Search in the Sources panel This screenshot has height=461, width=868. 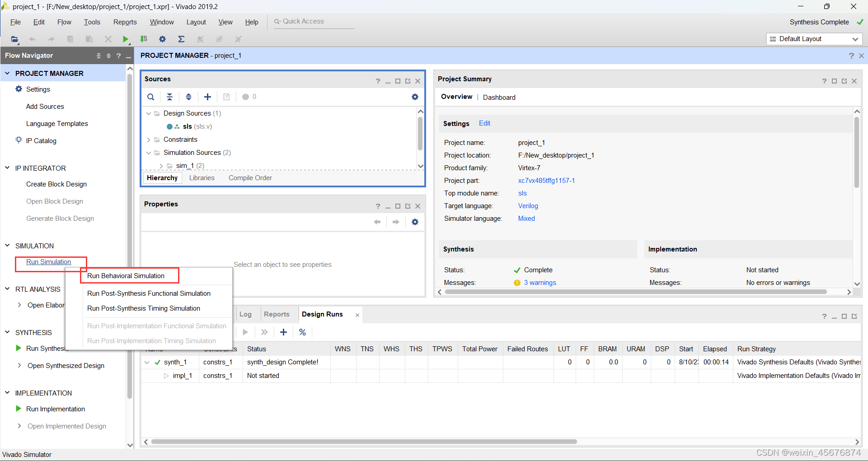click(x=151, y=97)
